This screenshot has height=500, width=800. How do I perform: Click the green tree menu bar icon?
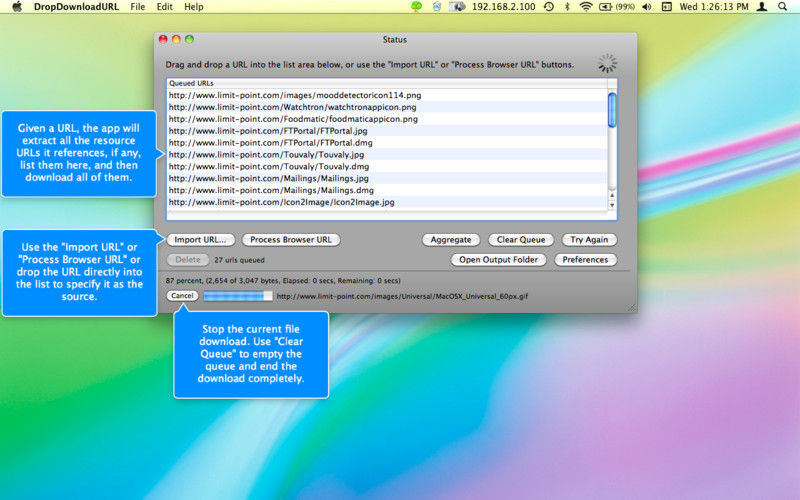tap(416, 7)
